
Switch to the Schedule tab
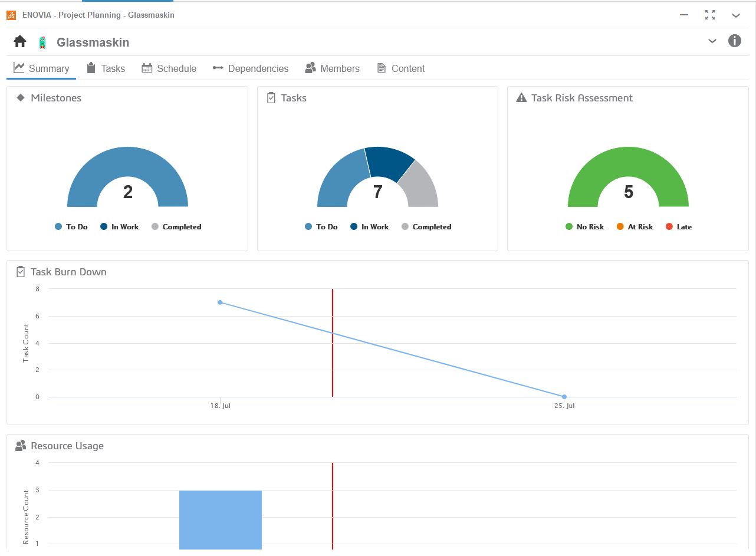click(x=169, y=68)
